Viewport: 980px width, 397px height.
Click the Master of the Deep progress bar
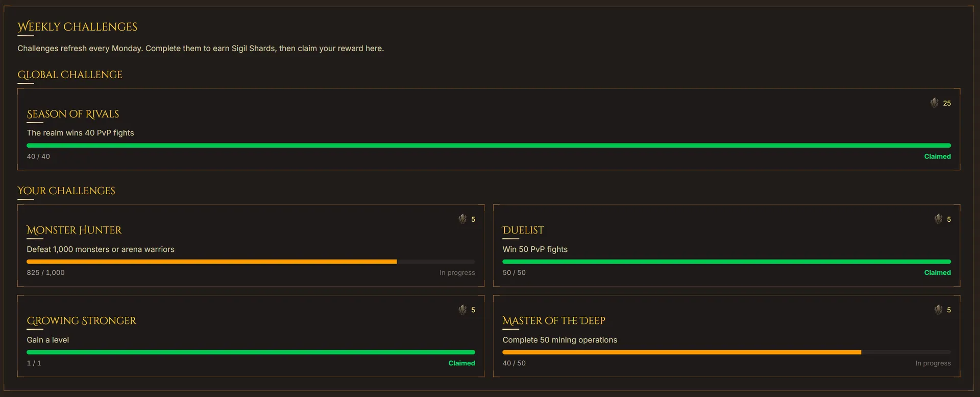point(726,352)
